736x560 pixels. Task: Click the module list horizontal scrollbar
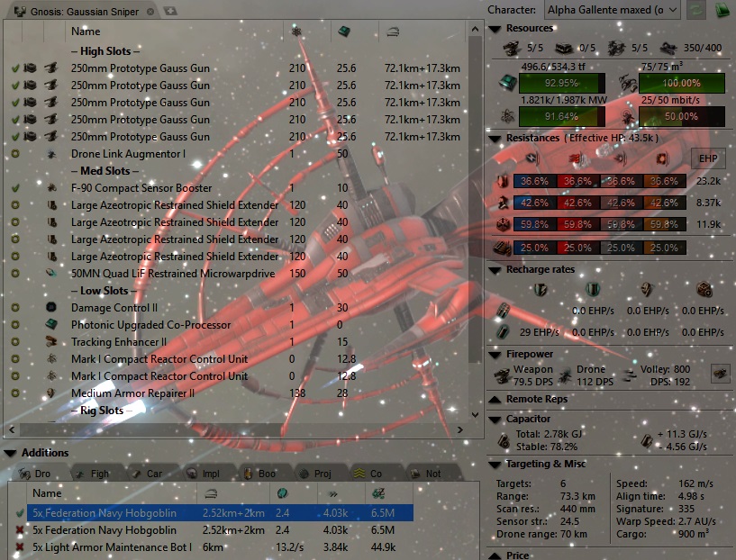[235, 429]
